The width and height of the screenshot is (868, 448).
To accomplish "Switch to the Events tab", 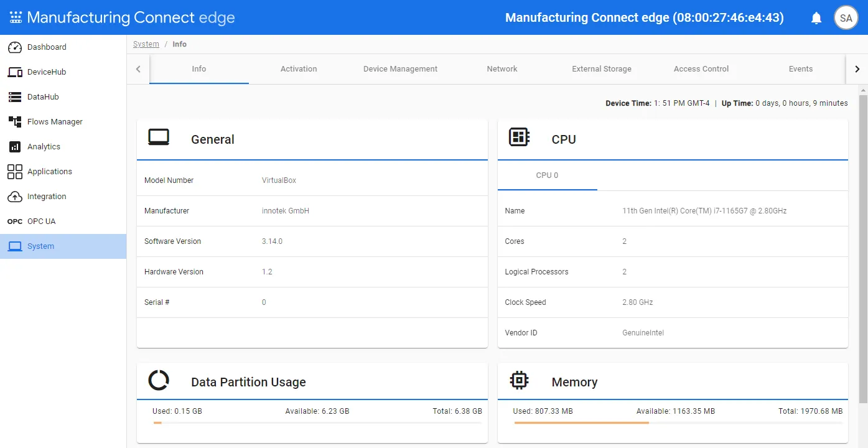I will click(800, 69).
